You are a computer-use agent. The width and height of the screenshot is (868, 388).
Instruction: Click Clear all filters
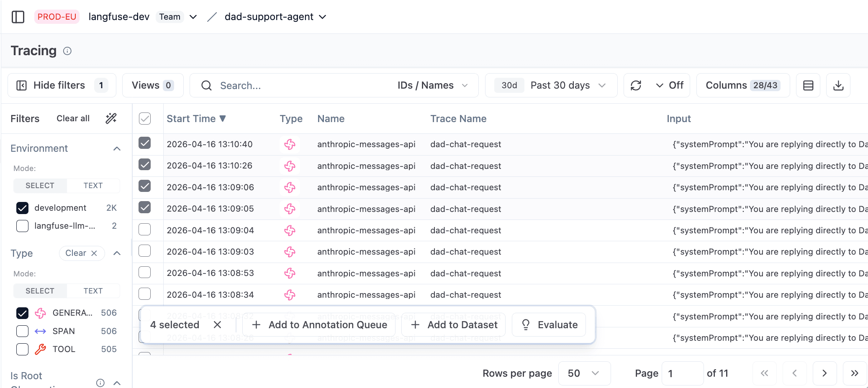[73, 118]
